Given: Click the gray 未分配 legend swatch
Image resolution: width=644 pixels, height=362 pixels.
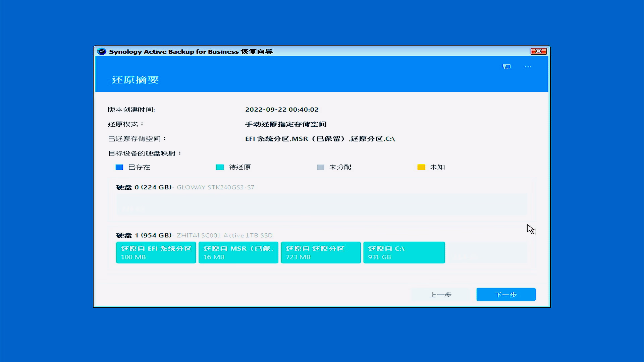Looking at the screenshot, I should tap(320, 167).
